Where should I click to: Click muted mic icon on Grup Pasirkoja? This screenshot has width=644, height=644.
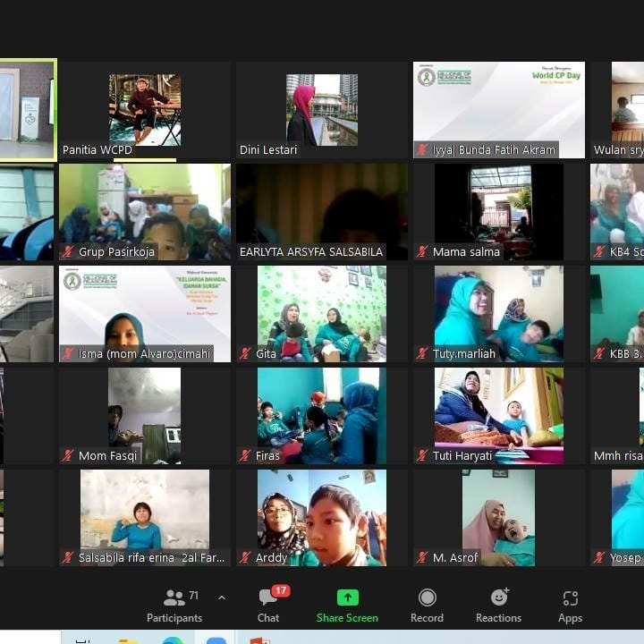pos(68,251)
